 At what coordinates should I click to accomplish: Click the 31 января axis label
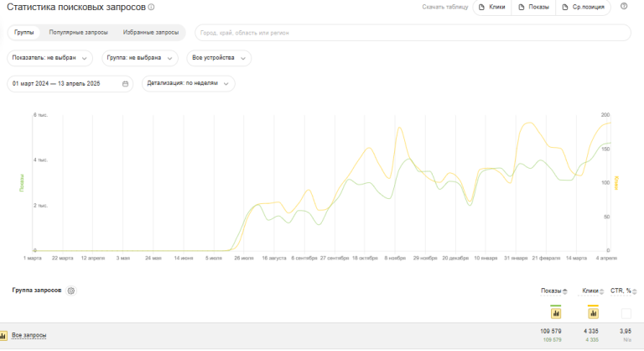(x=516, y=258)
